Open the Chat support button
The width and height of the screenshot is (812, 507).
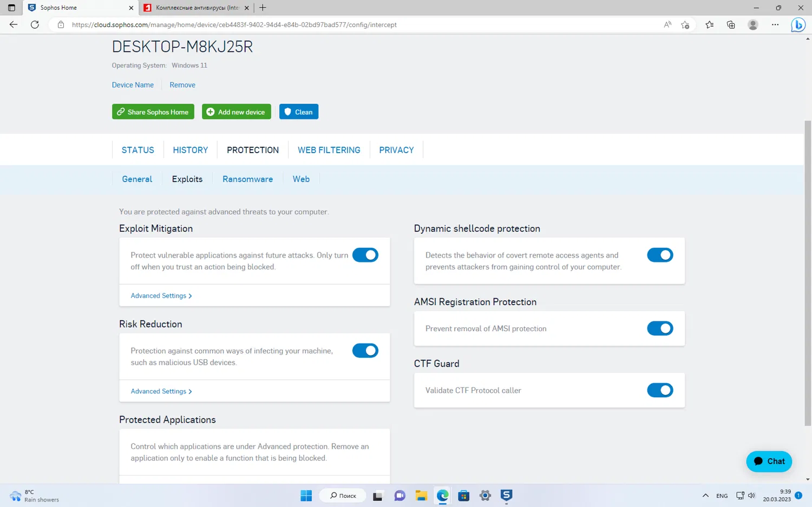(769, 462)
